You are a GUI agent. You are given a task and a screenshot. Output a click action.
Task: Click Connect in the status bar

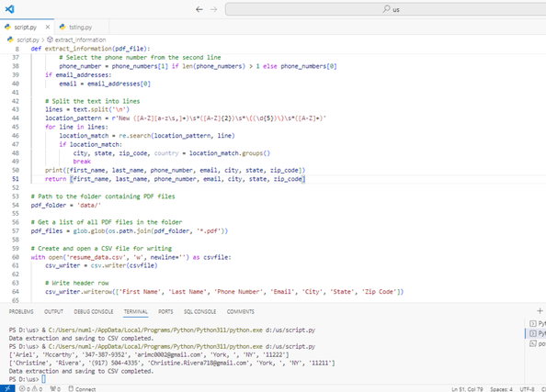pyautogui.click(x=82, y=389)
